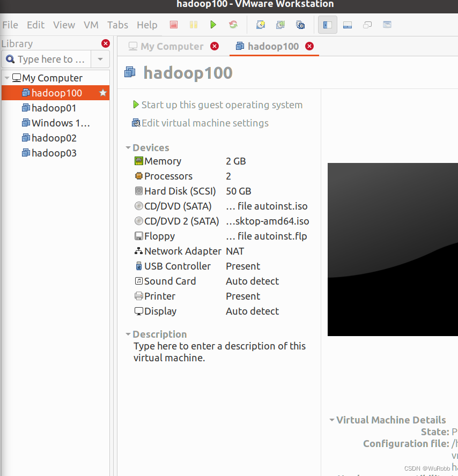Open the Tabs menu

(117, 25)
